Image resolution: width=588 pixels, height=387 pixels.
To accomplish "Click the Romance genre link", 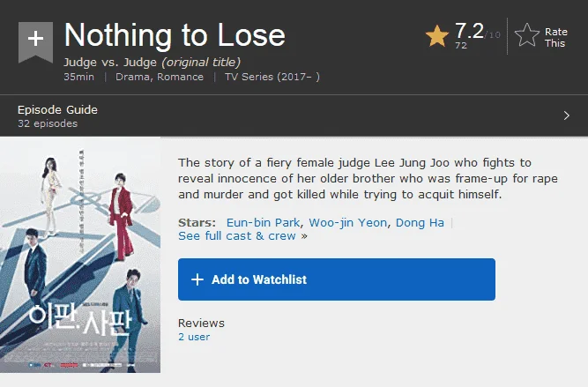I will pos(180,77).
